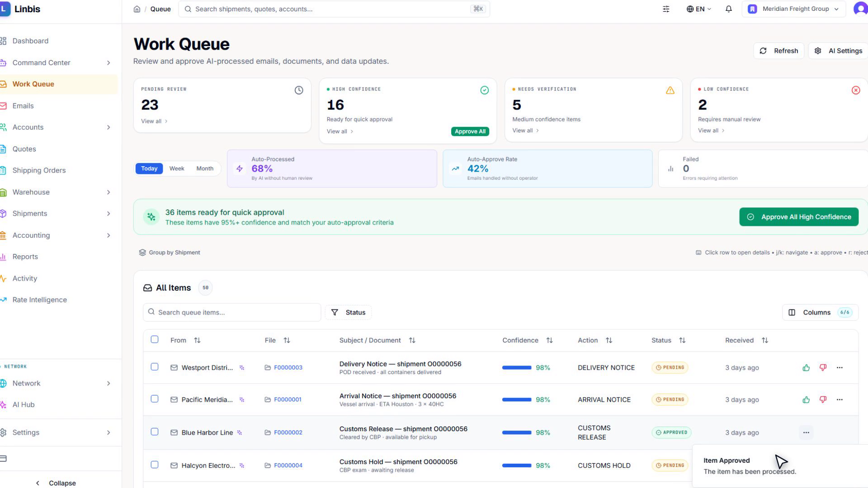Expand the Warehouse submenu
This screenshot has width=868, height=488.
(x=108, y=192)
